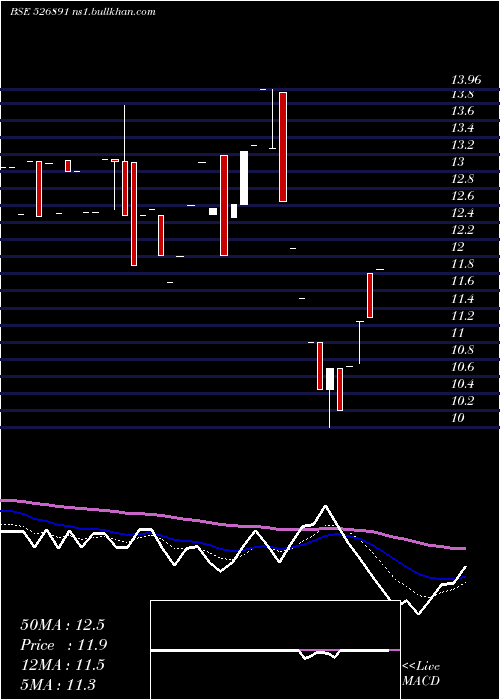Click the 10.6 price axis label
Viewport: 500px width, 700px height.
tap(462, 367)
